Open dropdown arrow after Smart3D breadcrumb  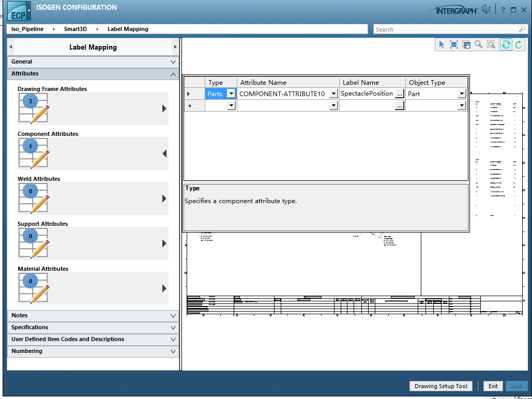(97, 29)
